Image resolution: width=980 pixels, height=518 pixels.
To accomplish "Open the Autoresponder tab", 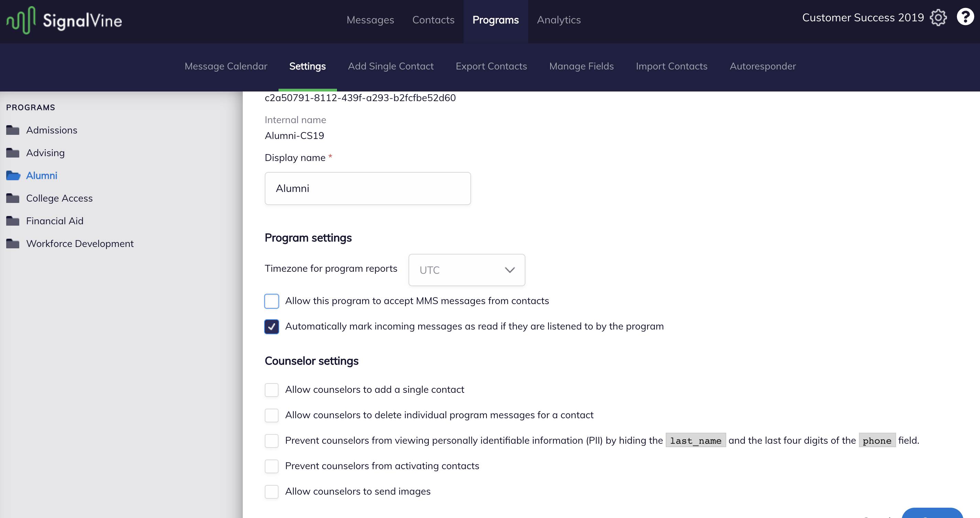I will pos(762,66).
